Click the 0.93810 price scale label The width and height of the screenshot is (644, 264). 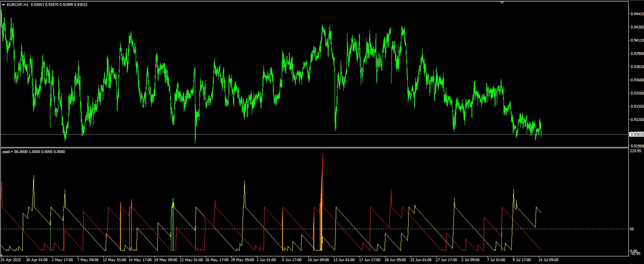click(x=637, y=67)
